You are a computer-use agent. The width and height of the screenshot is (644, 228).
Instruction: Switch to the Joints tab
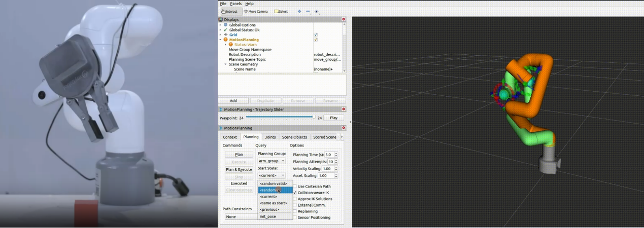coord(270,137)
